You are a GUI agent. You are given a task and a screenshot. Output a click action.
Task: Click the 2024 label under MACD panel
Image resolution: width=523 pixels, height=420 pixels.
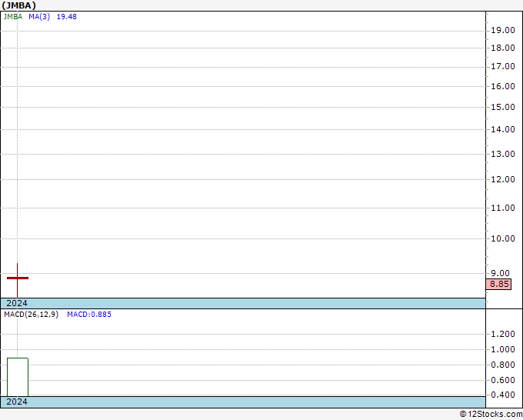17,402
